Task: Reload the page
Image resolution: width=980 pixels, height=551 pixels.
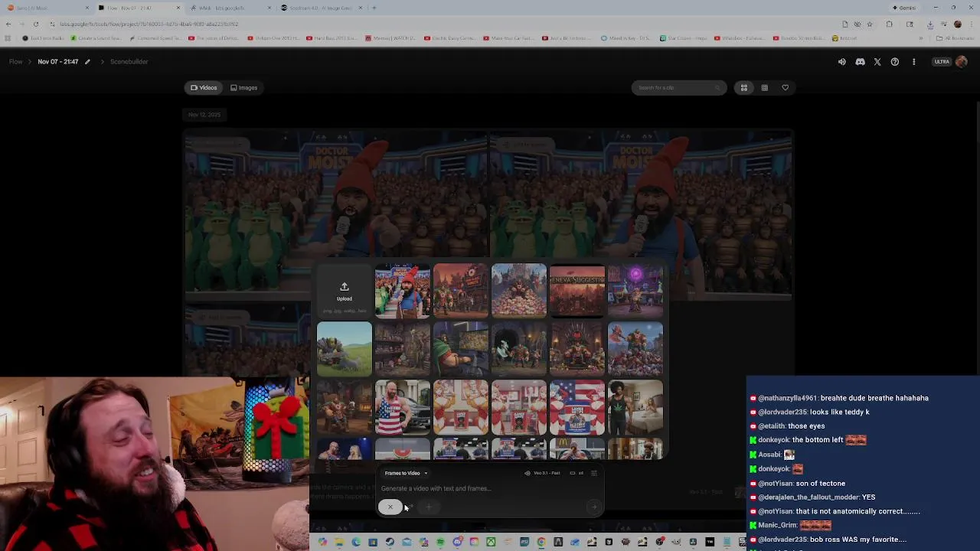Action: click(x=35, y=24)
